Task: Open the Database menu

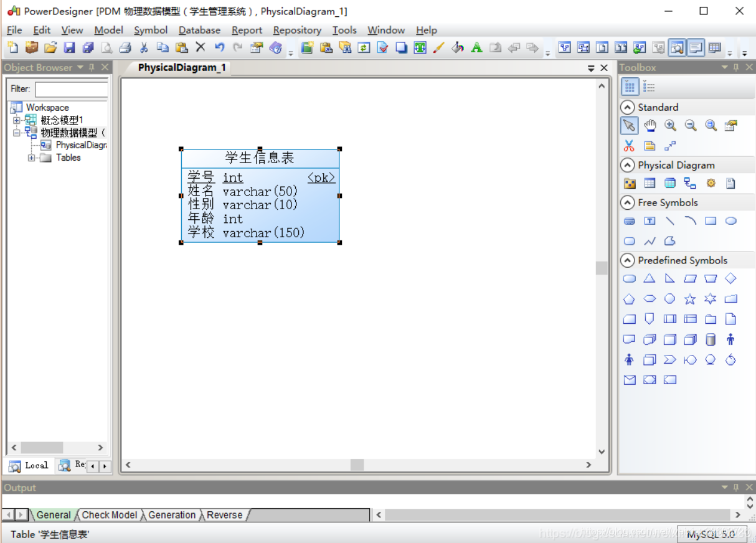Action: 199,30
